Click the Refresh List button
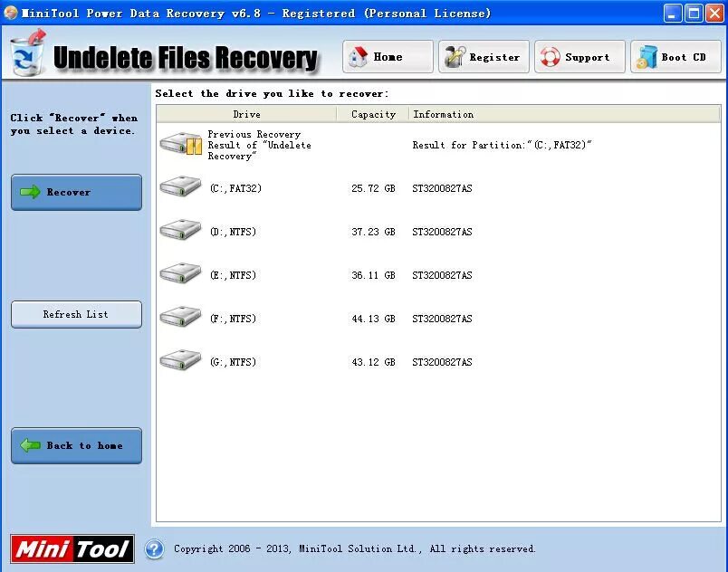 tap(77, 314)
